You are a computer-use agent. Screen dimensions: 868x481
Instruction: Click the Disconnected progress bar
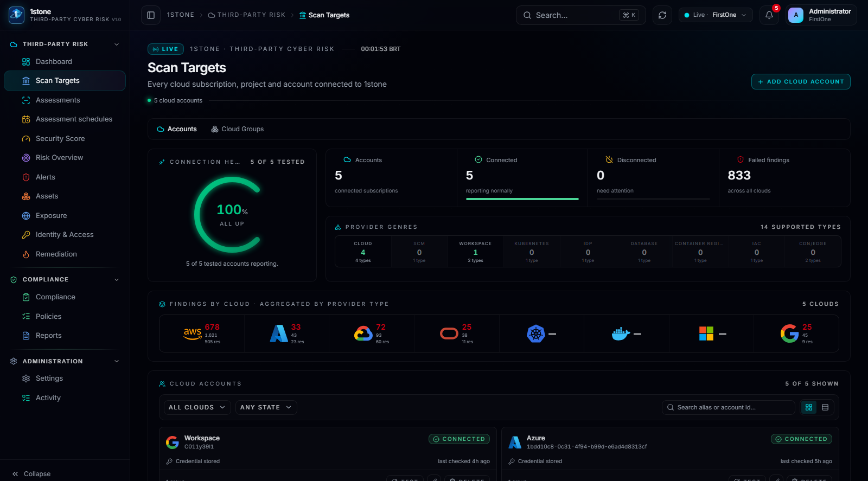pyautogui.click(x=653, y=199)
